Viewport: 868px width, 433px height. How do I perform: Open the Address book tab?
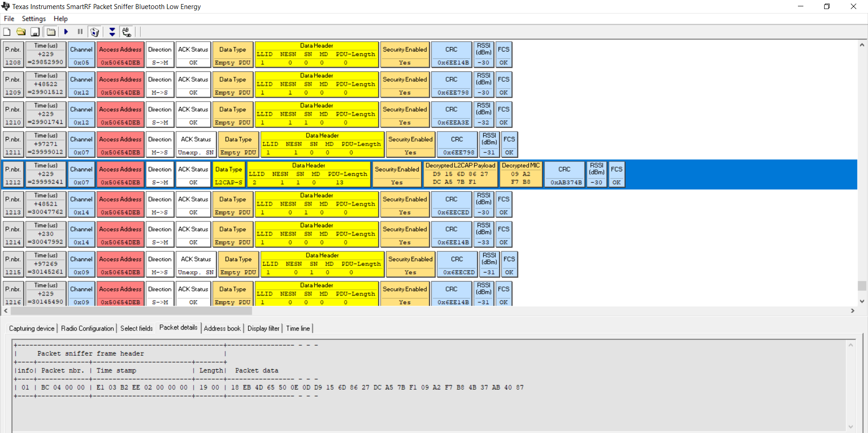222,329
